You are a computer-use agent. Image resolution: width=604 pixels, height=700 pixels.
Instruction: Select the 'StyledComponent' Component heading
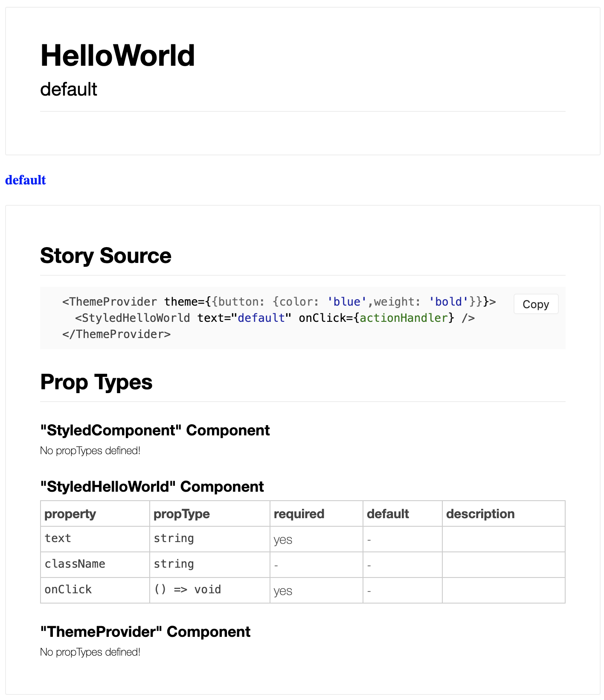point(155,430)
